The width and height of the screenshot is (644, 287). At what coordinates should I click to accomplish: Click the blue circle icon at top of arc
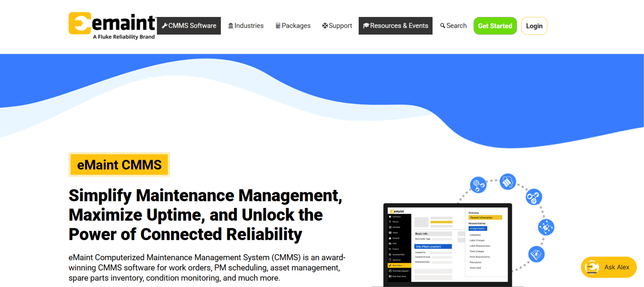508,182
